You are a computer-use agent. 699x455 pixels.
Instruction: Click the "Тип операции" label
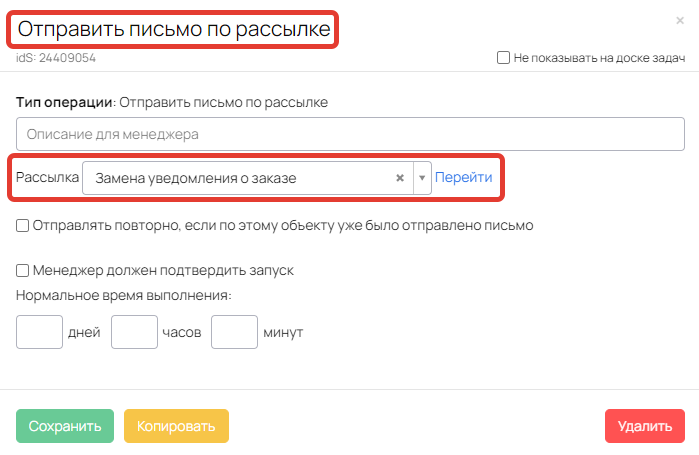(64, 102)
